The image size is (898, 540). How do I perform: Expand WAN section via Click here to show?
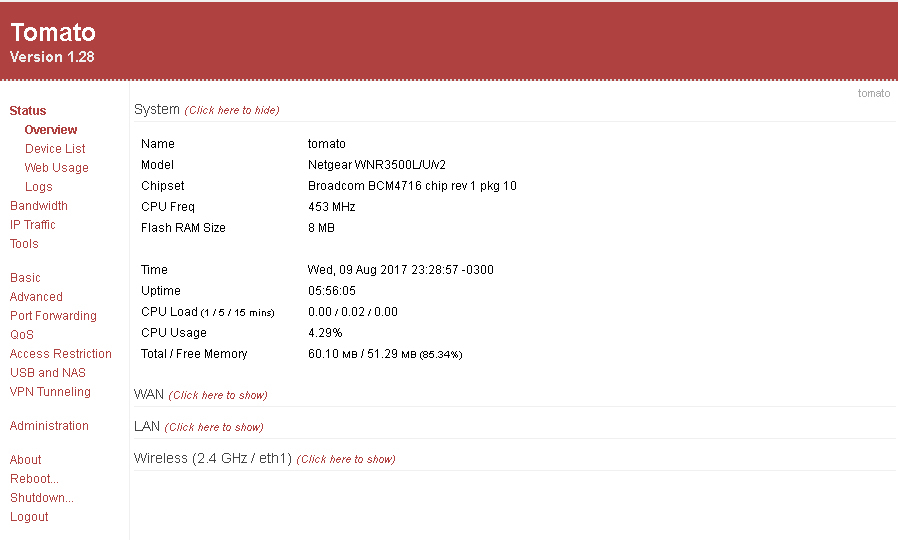coord(218,395)
